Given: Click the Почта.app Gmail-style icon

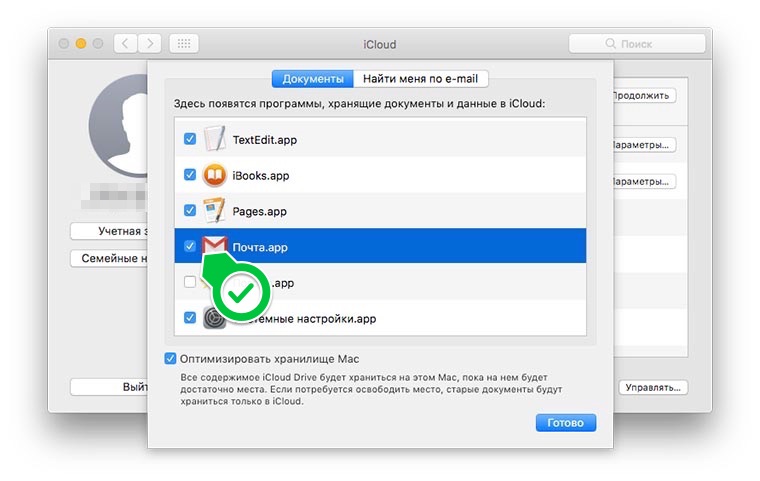Looking at the screenshot, I should (215, 246).
